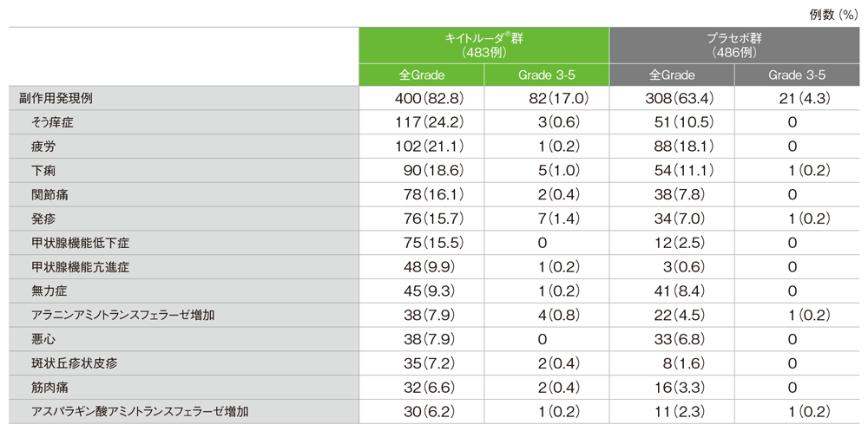Click the 副作用発現例 row label
Image resolution: width=868 pixels, height=431 pixels.
click(56, 99)
